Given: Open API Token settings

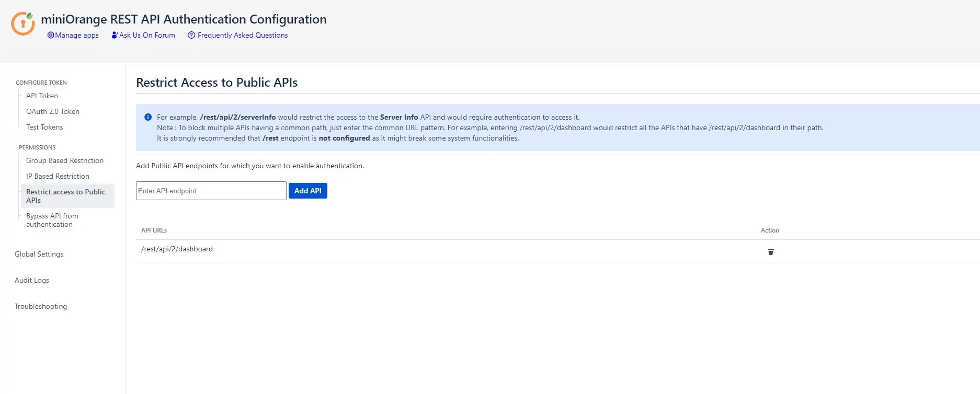Looking at the screenshot, I should click(42, 96).
